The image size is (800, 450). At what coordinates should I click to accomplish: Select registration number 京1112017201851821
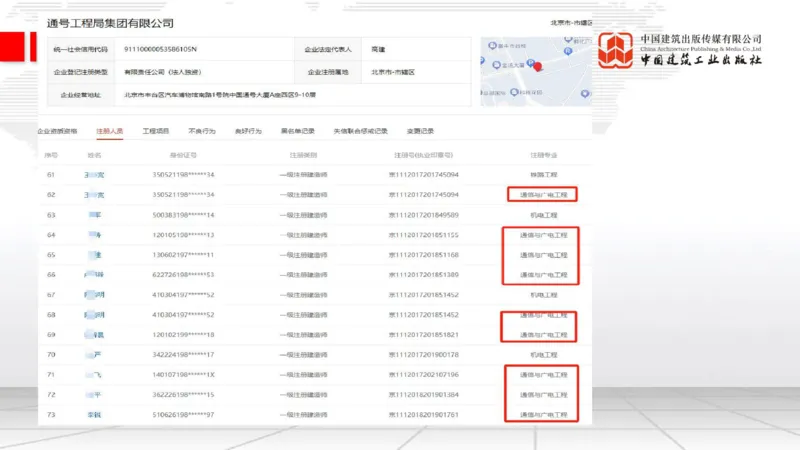(423, 335)
